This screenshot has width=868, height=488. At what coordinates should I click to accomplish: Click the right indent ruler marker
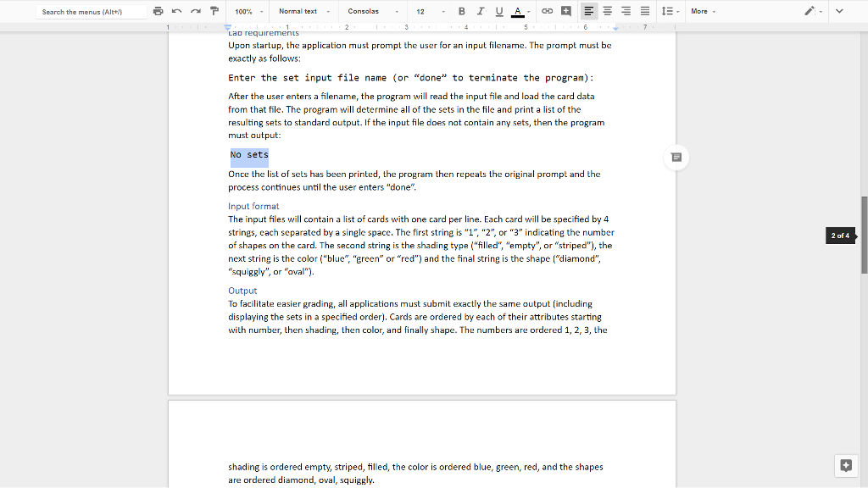click(615, 28)
